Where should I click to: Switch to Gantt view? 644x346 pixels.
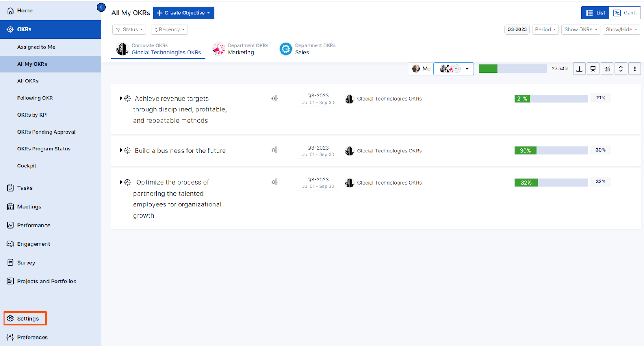click(625, 13)
